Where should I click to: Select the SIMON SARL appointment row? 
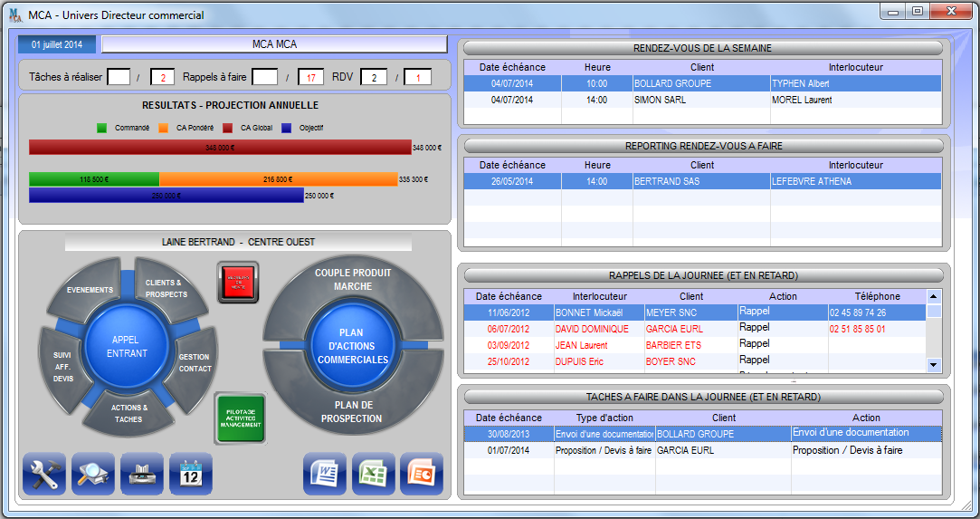(703, 100)
